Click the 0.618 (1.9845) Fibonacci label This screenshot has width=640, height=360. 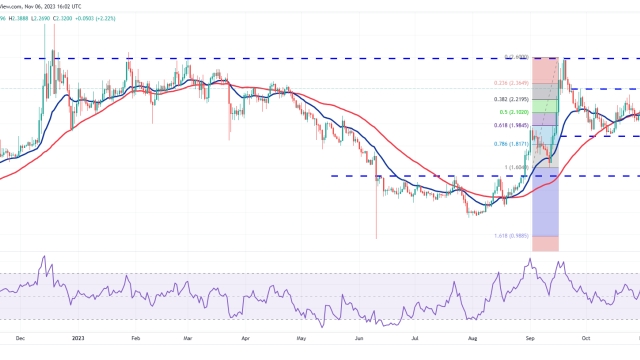(511, 126)
